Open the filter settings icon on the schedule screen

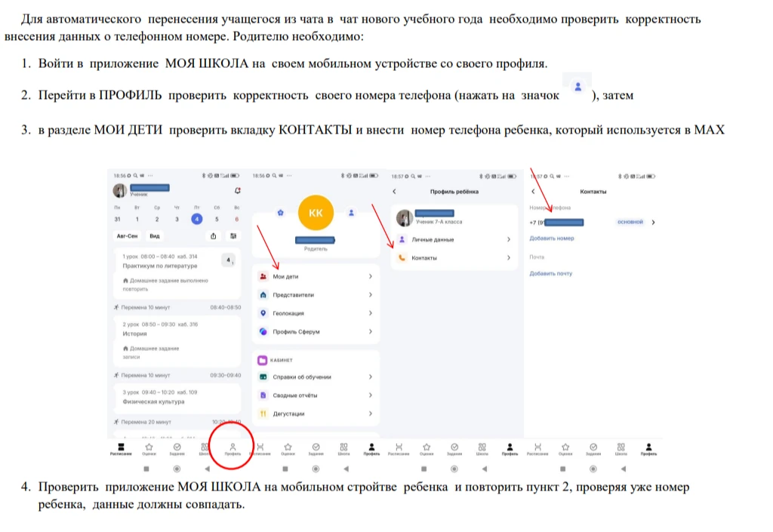coord(234,236)
